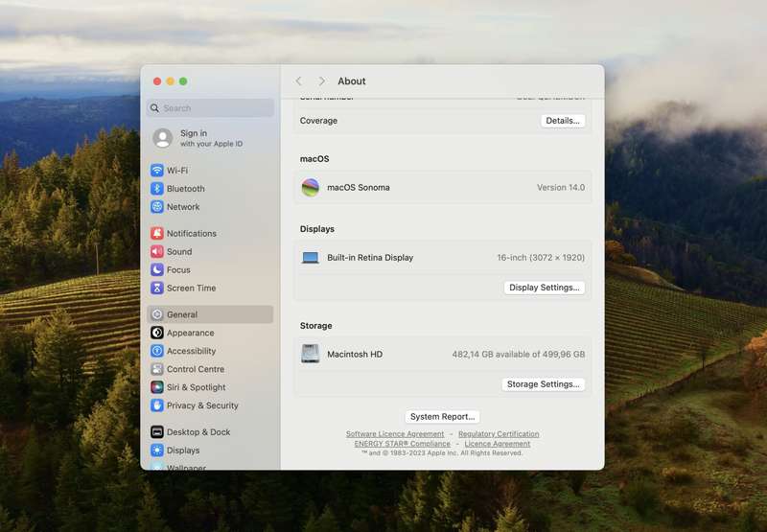Screen dimensions: 767x532
Task: Click the General gear icon
Action: [x=157, y=314]
